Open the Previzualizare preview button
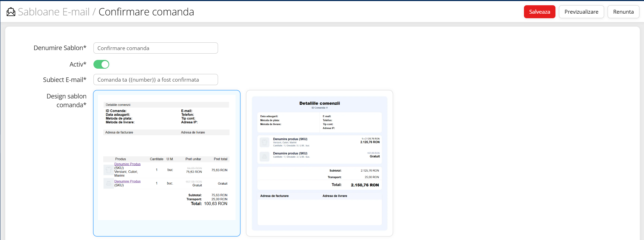Screen dimensions: 644x240 click(x=581, y=12)
